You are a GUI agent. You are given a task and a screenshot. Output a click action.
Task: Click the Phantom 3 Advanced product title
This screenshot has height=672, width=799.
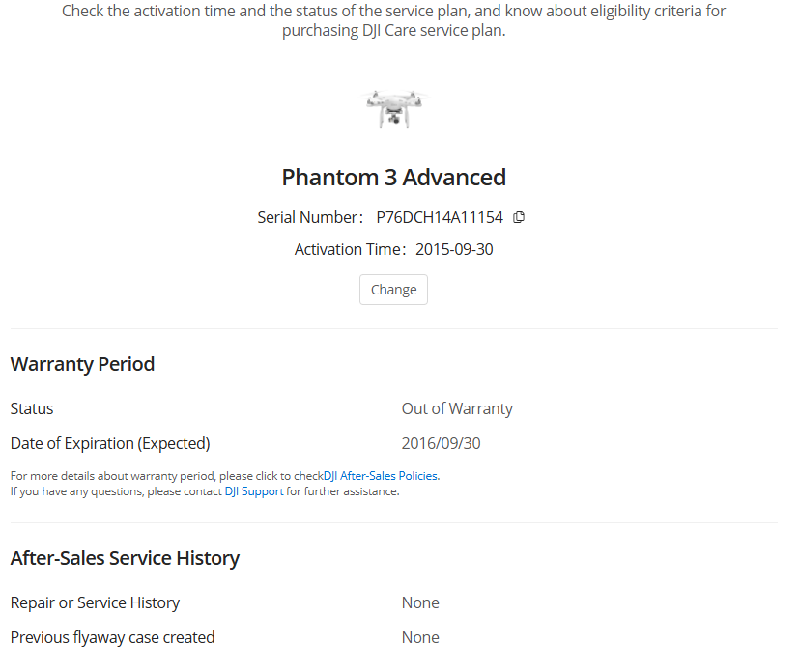[394, 178]
